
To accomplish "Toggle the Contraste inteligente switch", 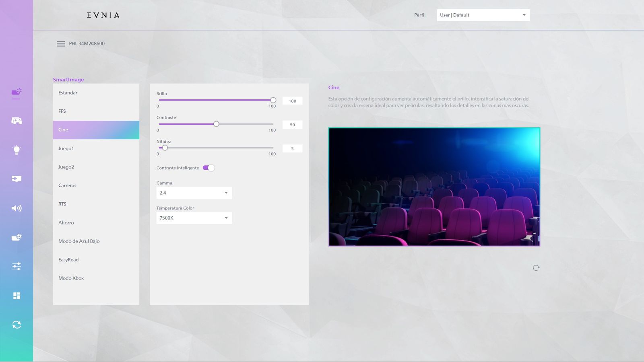I will coord(208,168).
